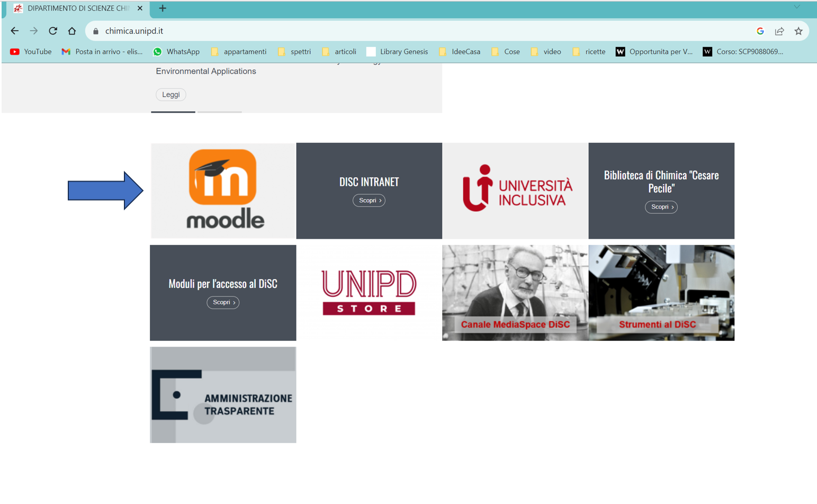Open a new browser tab
817x504 pixels.
pos(163,8)
